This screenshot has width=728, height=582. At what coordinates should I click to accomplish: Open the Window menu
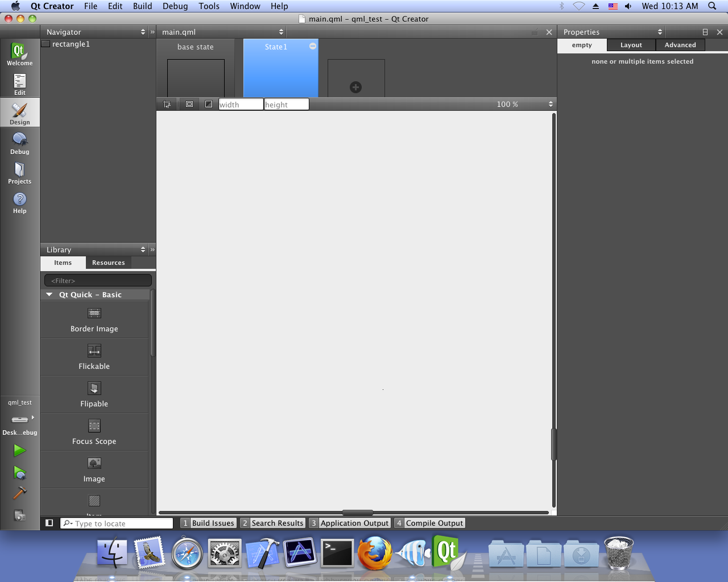(x=245, y=6)
